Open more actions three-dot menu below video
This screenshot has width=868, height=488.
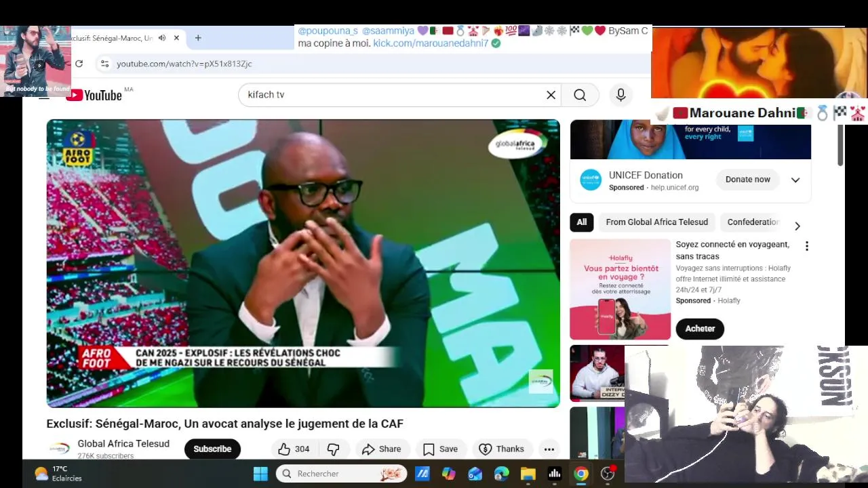pyautogui.click(x=549, y=449)
